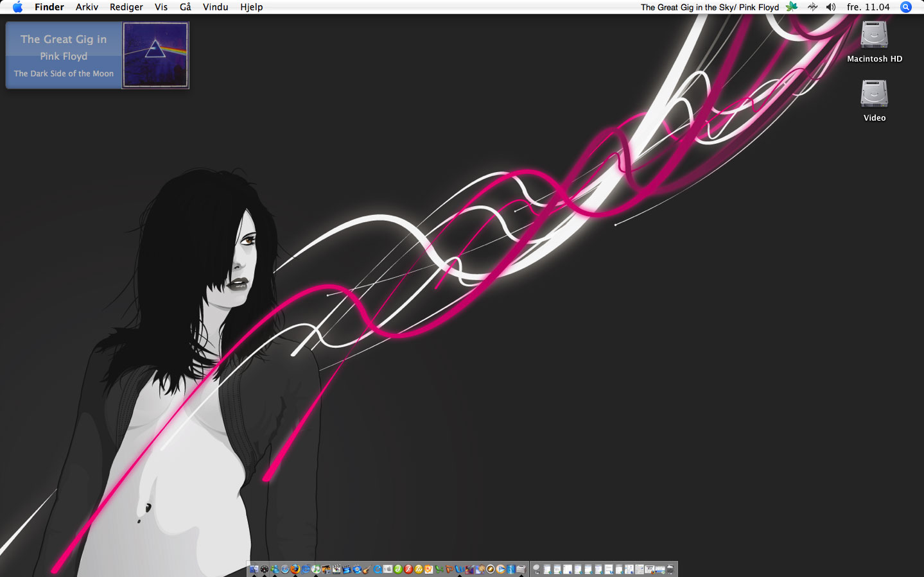924x577 pixels.
Task: Open iPhoto from the Dock
Action: point(326,569)
